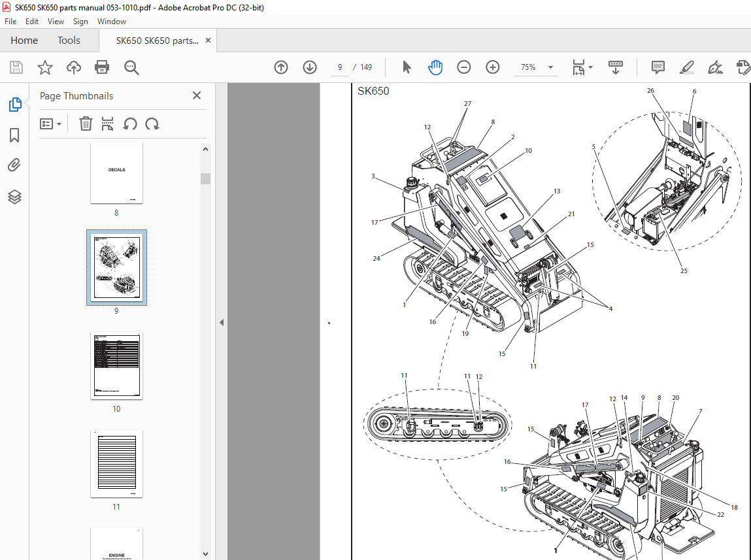This screenshot has width=751, height=560.
Task: Click the Insert page break icon
Action: coord(107,124)
